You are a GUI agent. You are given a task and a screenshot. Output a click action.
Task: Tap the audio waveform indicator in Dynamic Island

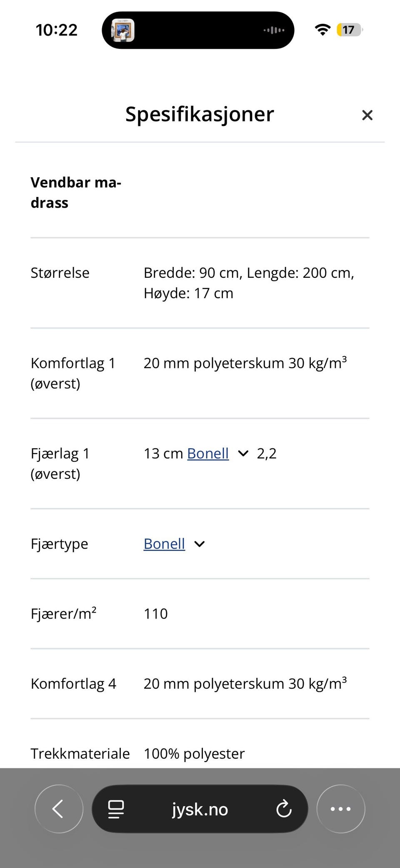click(274, 30)
